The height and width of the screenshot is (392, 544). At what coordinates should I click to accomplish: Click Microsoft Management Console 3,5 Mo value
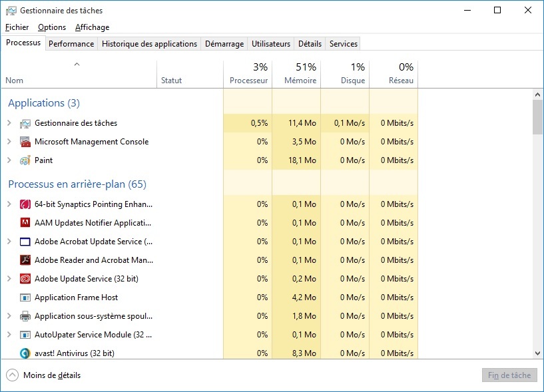304,142
